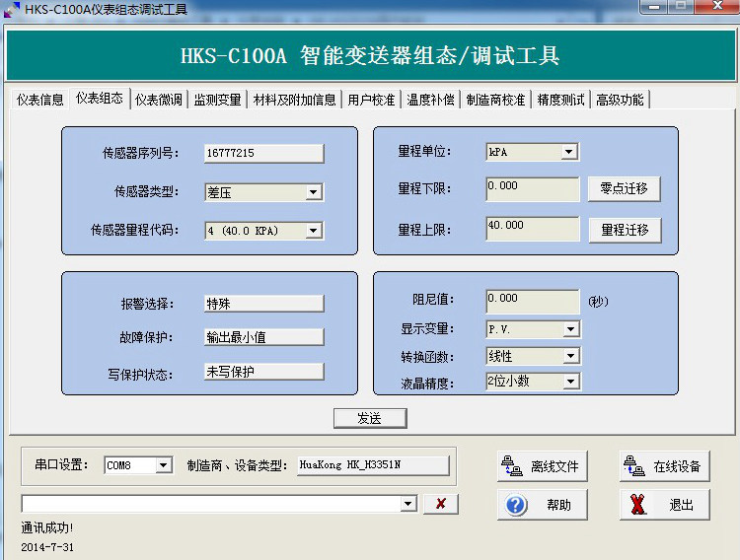Open LCD precision 2位小数 dropdown
This screenshot has height=560, width=740.
pos(571,382)
